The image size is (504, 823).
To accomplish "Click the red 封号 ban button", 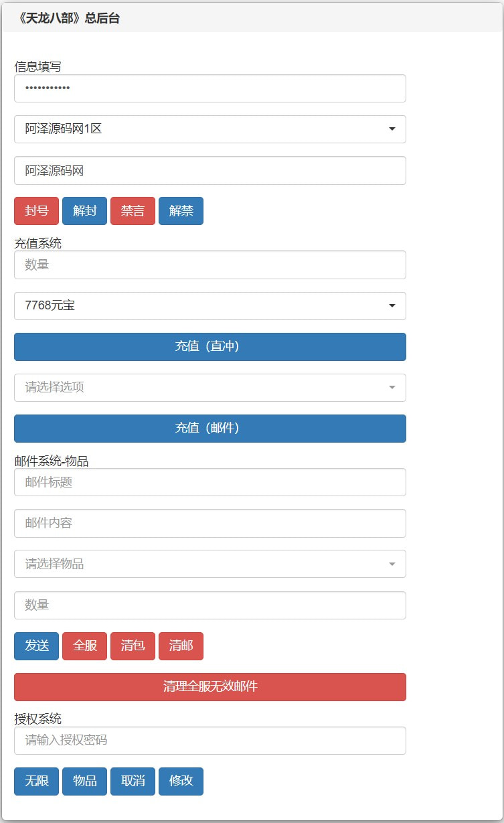I will [x=36, y=211].
